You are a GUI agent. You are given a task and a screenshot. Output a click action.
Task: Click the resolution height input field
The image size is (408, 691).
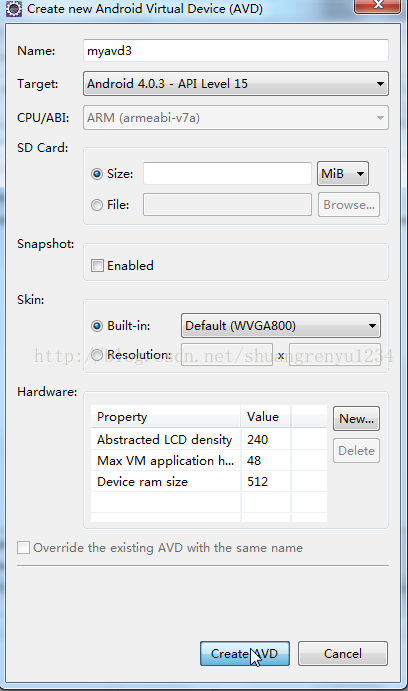click(335, 355)
